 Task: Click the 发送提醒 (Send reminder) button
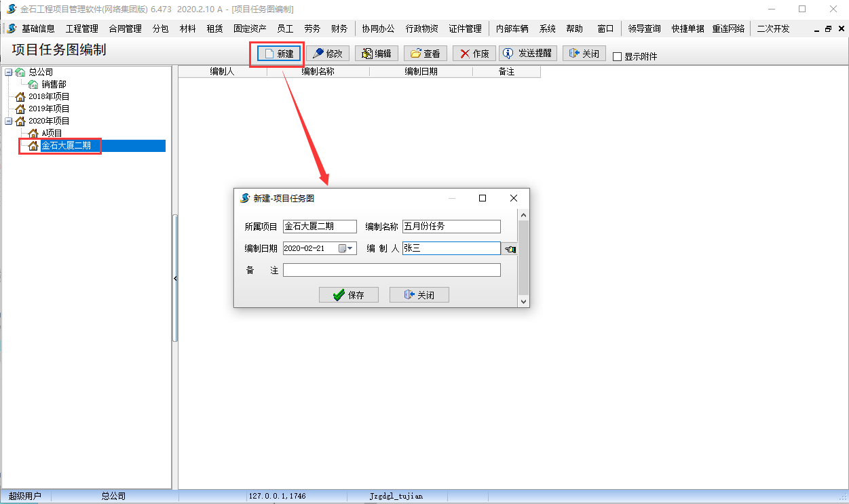tap(527, 54)
